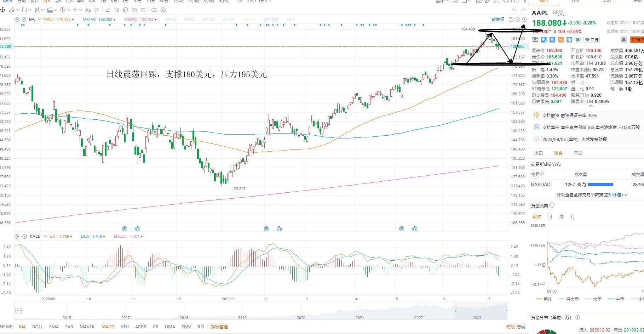Click the info icon beside 资金分布
This screenshot has width=644, height=334.
pos(577,318)
